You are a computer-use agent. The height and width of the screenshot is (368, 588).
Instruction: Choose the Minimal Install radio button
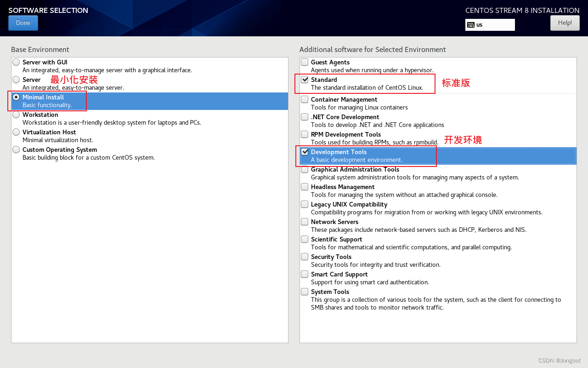17,97
